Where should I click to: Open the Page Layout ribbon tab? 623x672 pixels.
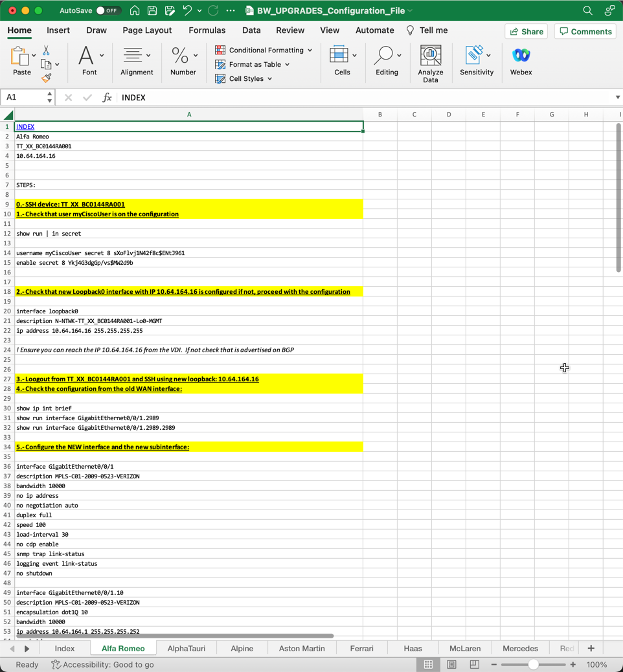point(147,30)
